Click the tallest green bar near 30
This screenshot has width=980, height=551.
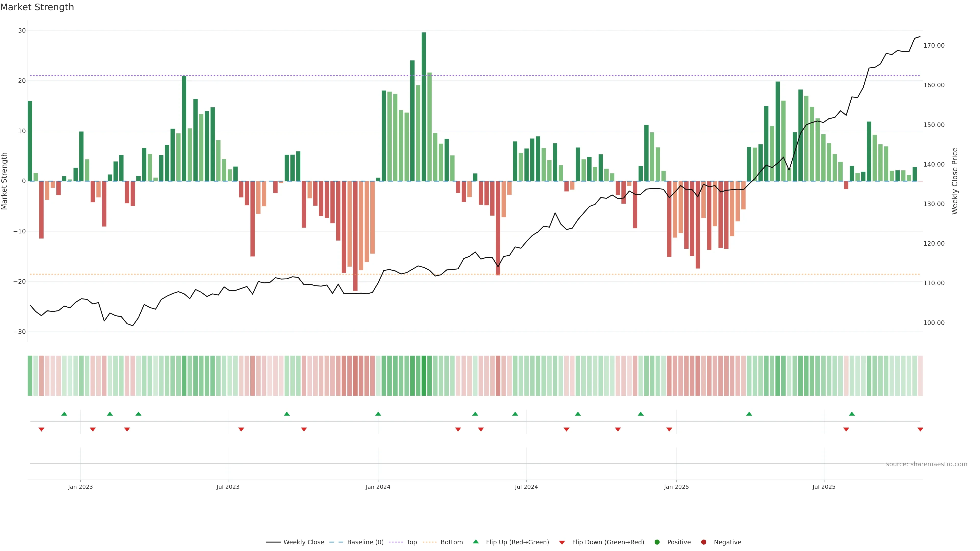click(423, 106)
